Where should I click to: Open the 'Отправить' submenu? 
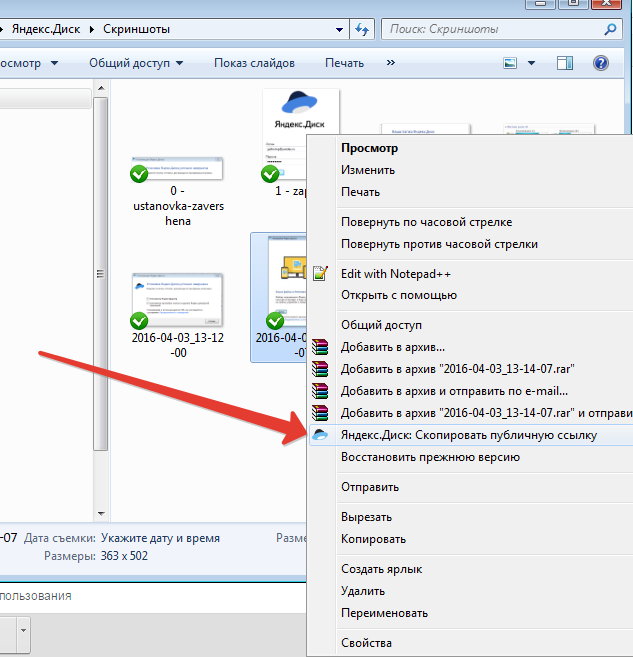(471, 487)
